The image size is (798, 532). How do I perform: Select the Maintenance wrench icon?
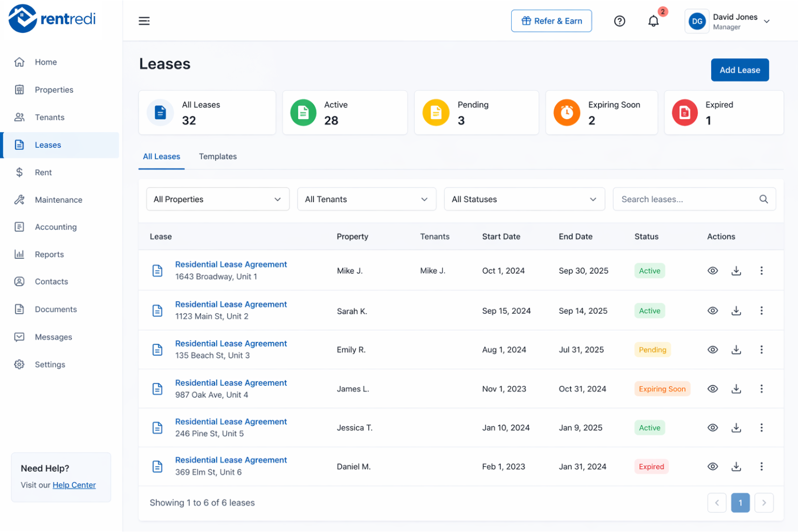coord(19,199)
